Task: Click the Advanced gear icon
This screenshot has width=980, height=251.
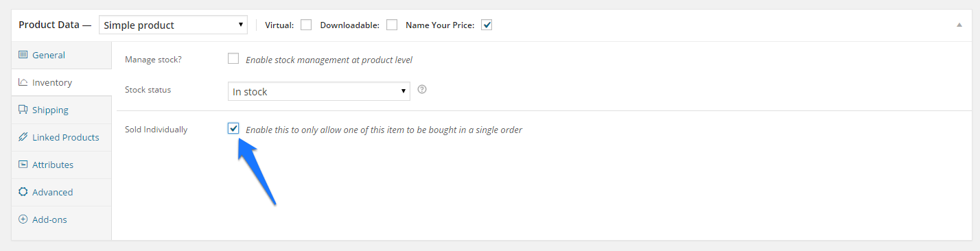Action: [23, 192]
